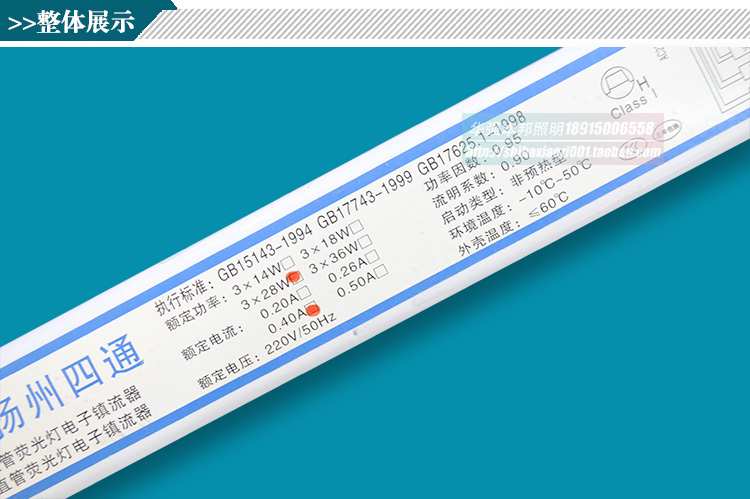The height and width of the screenshot is (499, 750).
Task: Click the GB17743-1999 standard text
Action: (x=365, y=199)
